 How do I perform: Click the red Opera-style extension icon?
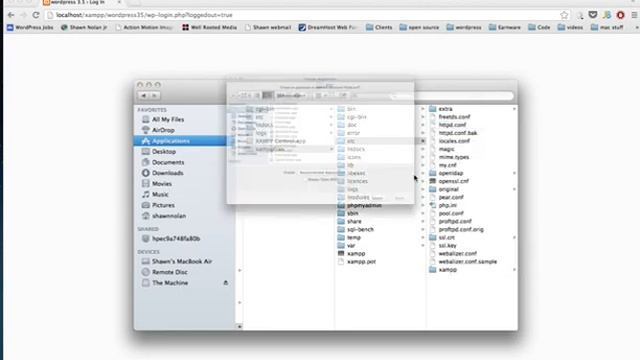click(620, 15)
